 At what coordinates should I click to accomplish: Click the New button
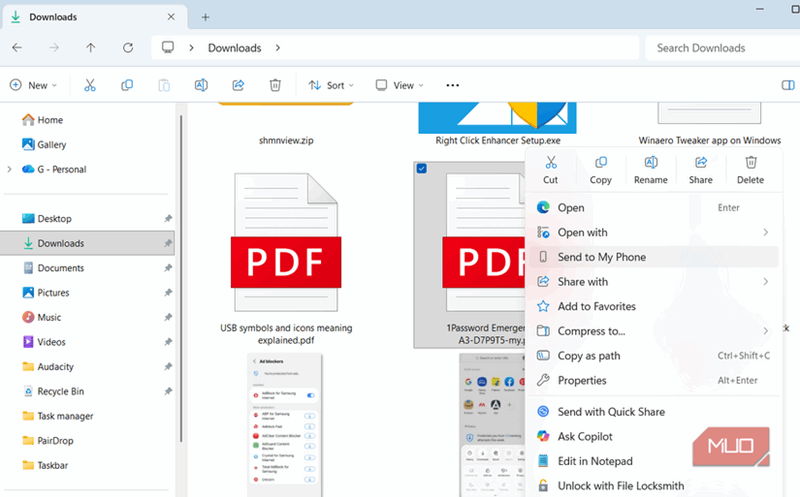point(33,86)
